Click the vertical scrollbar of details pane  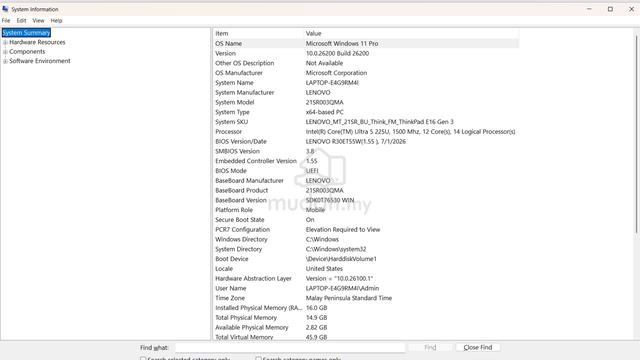(x=636, y=135)
